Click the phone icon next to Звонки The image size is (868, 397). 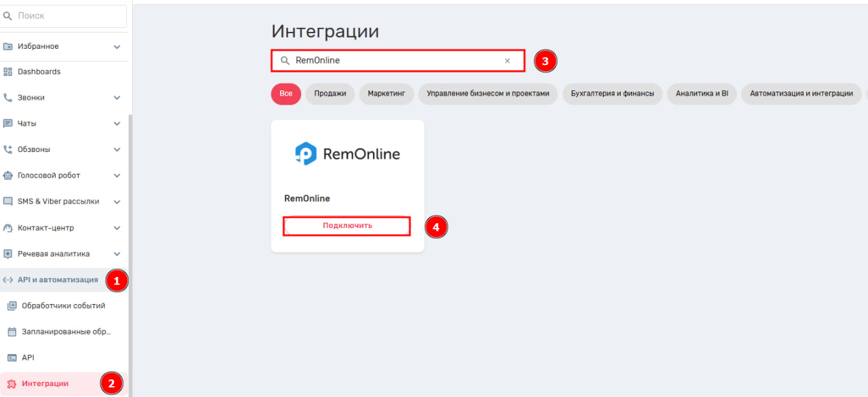coord(8,98)
